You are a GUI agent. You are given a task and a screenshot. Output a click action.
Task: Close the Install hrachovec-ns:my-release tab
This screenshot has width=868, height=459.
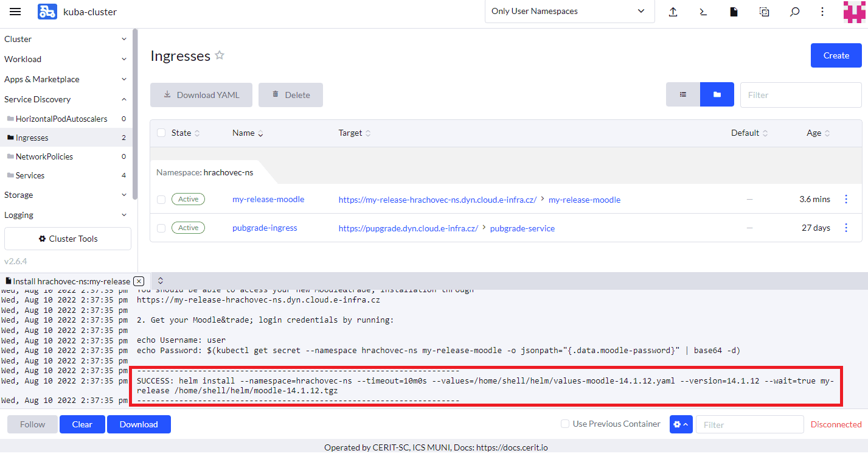coord(139,281)
